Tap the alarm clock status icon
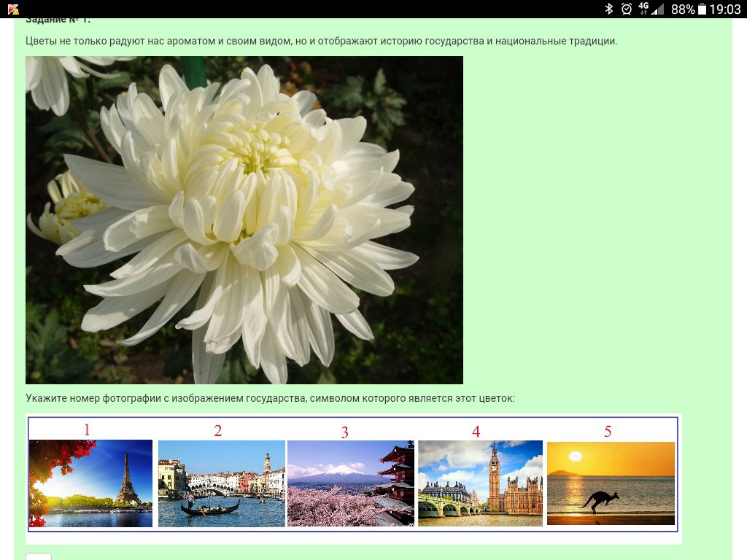The image size is (747, 560). click(x=626, y=9)
